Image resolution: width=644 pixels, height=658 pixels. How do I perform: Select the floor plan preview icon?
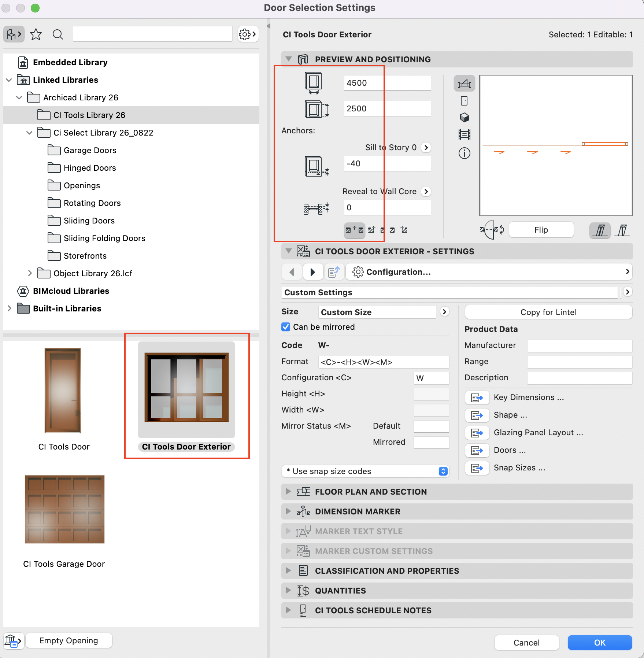[x=464, y=84]
